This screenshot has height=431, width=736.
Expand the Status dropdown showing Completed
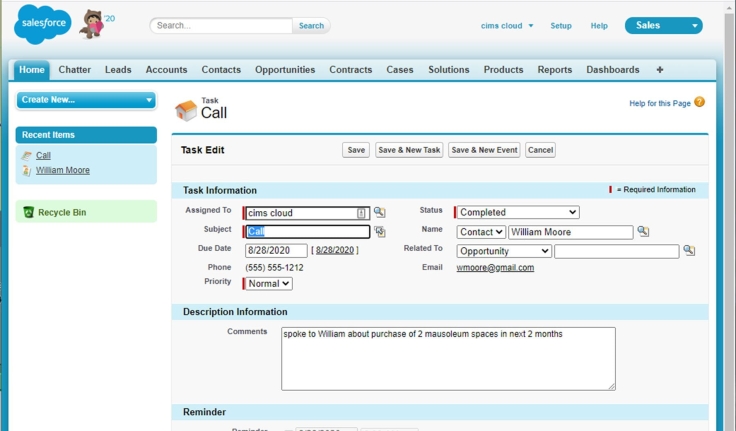tap(518, 213)
